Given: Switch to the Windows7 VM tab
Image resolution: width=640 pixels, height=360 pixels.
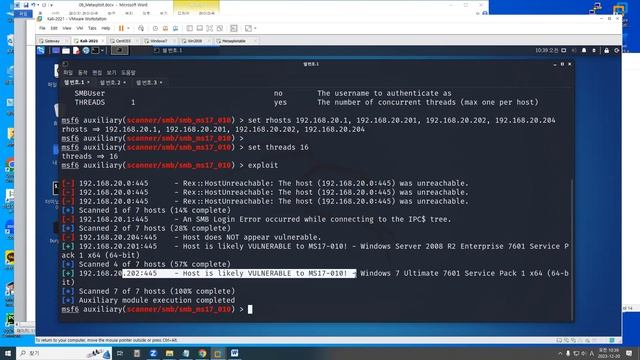Looking at the screenshot, I should pyautogui.click(x=159, y=41).
